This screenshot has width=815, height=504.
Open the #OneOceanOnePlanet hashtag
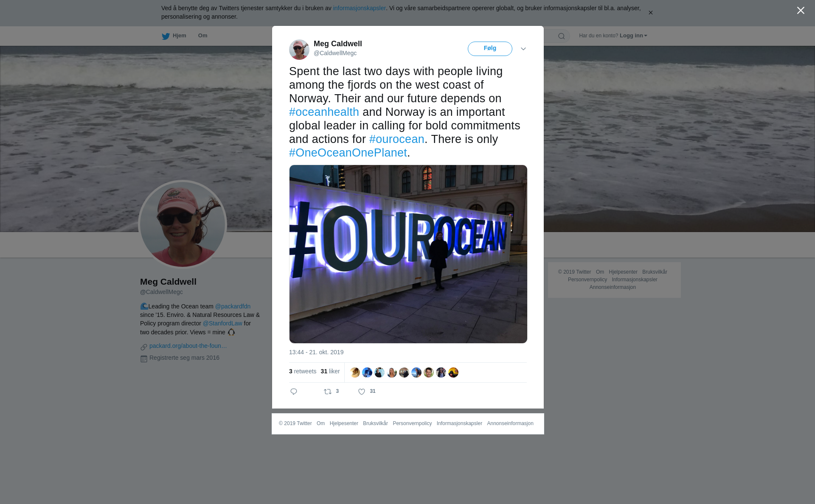(348, 153)
